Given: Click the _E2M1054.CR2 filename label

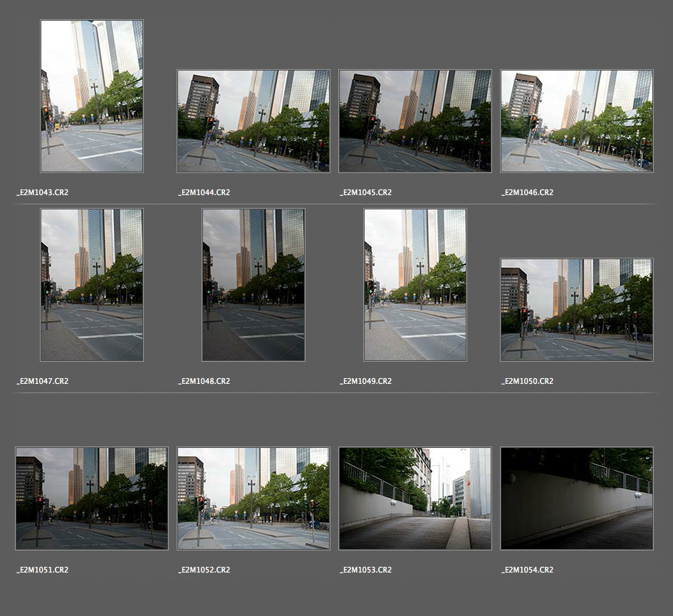Looking at the screenshot, I should pyautogui.click(x=528, y=570).
